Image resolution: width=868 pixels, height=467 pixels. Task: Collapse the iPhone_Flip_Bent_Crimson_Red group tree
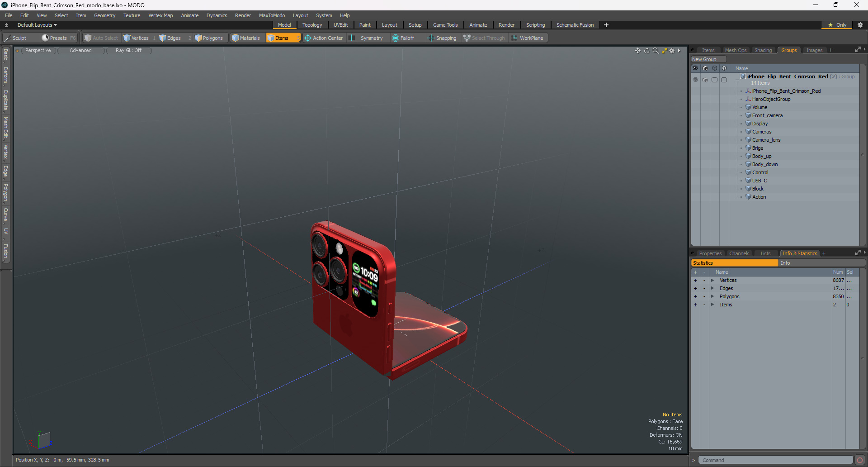point(737,80)
